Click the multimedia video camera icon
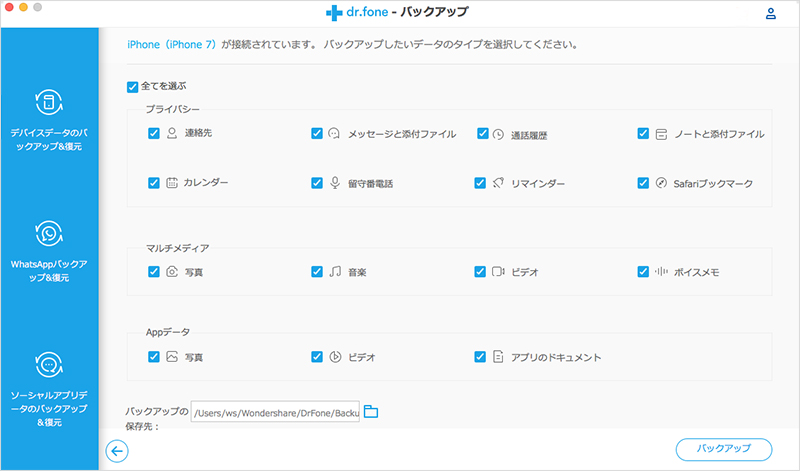 click(x=498, y=271)
